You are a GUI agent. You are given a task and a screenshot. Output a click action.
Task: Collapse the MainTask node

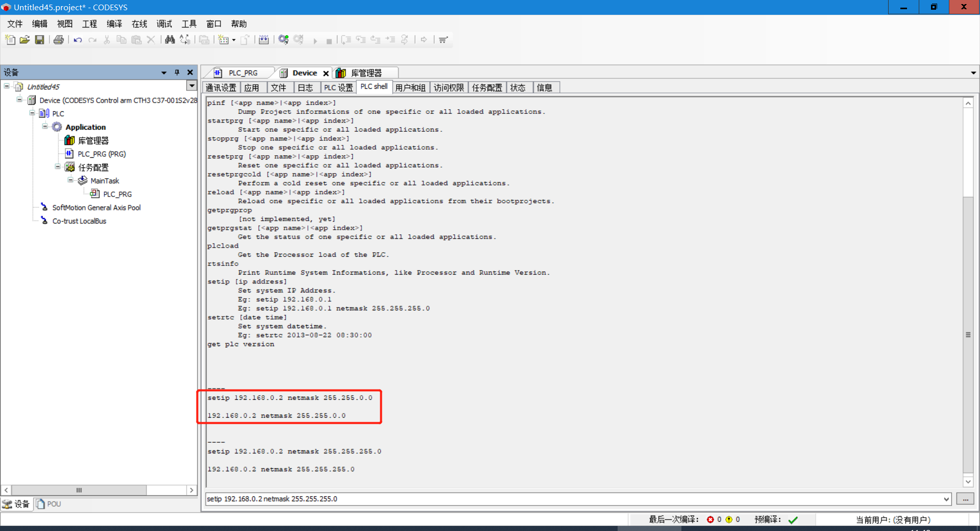click(x=70, y=180)
